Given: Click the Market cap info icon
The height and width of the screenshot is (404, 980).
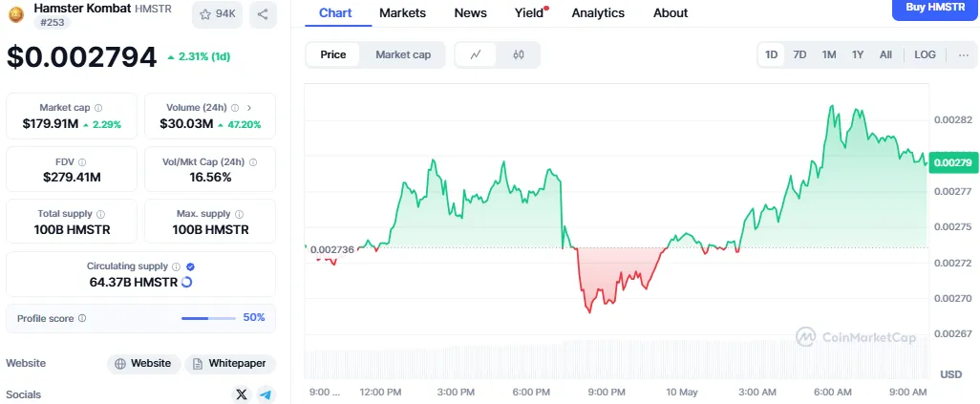Looking at the screenshot, I should pyautogui.click(x=98, y=108).
